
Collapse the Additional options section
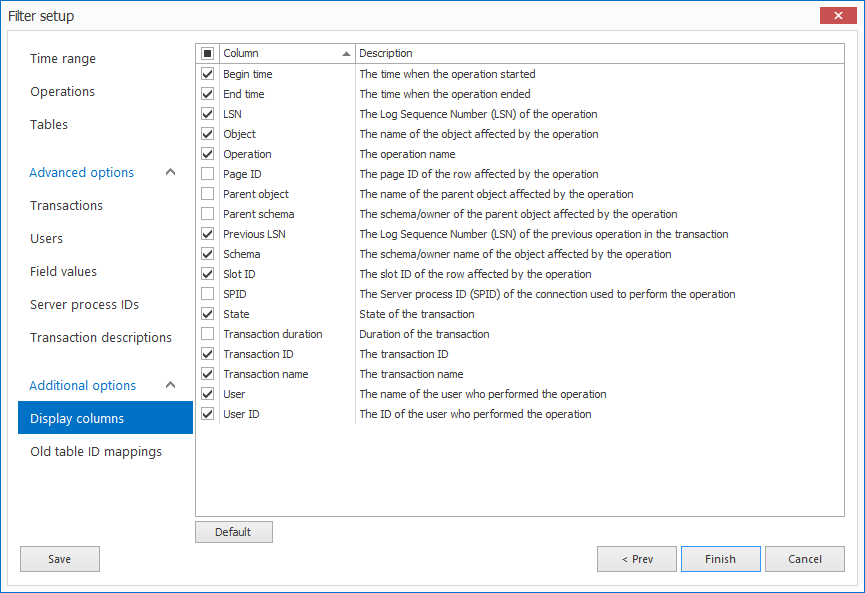click(x=170, y=384)
